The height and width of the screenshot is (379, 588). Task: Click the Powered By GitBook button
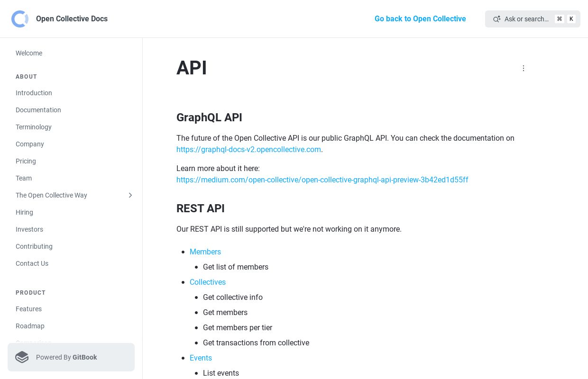[71, 357]
